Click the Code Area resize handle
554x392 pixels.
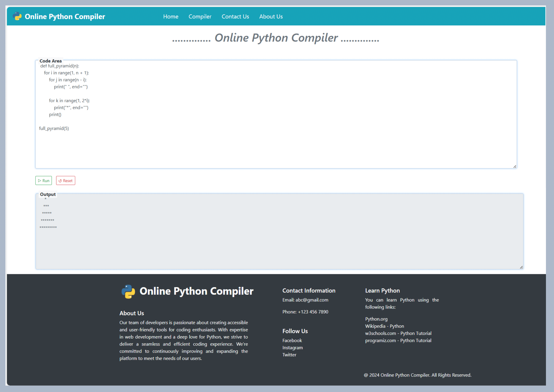click(x=514, y=166)
